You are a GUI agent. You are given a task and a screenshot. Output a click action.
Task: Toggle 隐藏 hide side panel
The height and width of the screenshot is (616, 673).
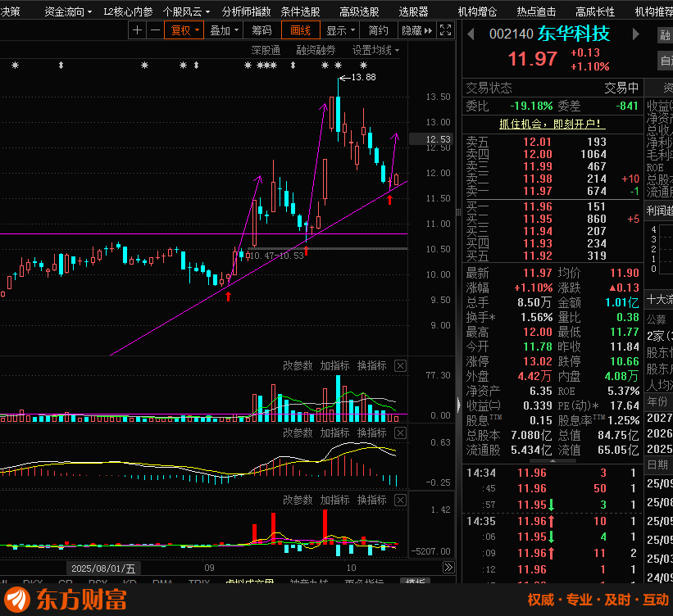tap(416, 30)
